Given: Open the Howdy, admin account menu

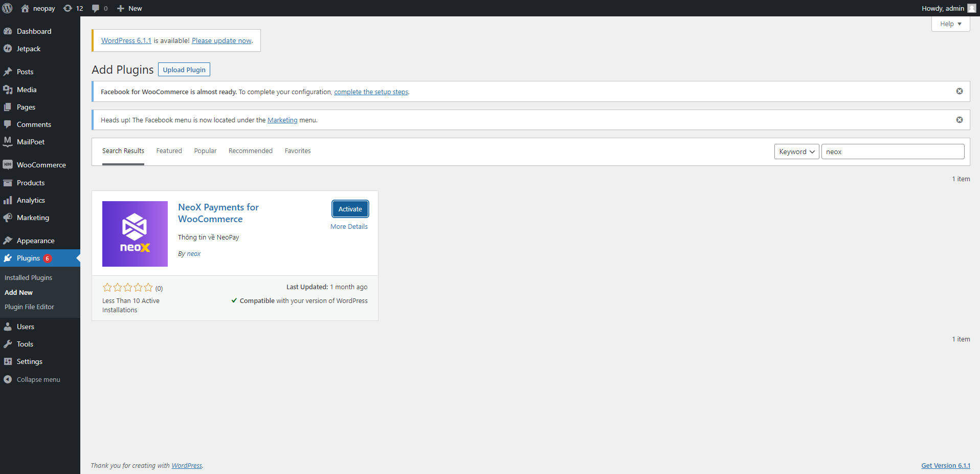Looking at the screenshot, I should [949, 8].
